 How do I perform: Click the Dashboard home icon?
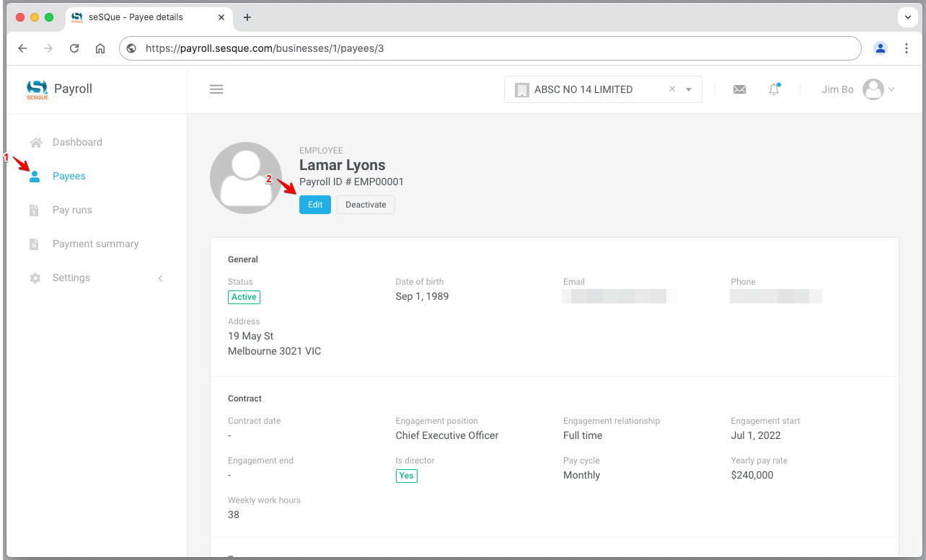coord(35,143)
